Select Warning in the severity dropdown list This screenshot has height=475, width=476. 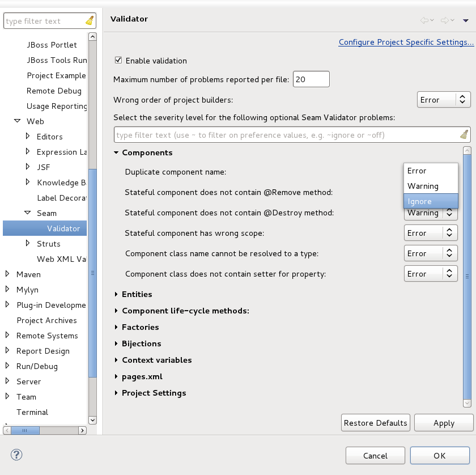(x=431, y=186)
